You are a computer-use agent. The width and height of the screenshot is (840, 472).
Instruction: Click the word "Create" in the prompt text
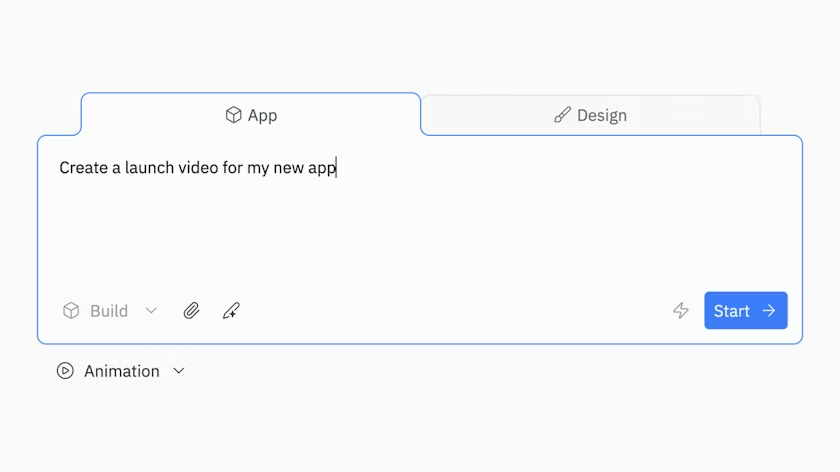(x=83, y=168)
